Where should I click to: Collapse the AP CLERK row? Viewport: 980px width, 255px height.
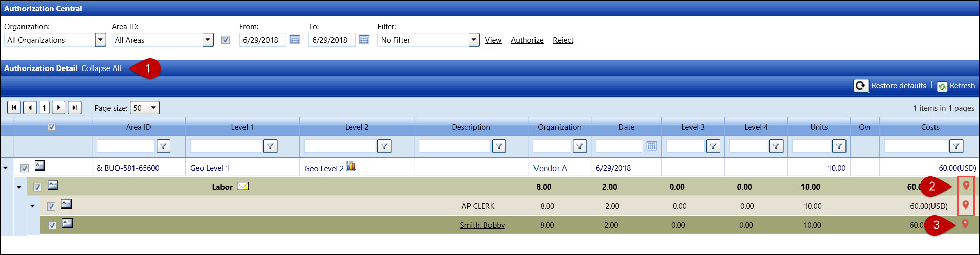pos(32,206)
